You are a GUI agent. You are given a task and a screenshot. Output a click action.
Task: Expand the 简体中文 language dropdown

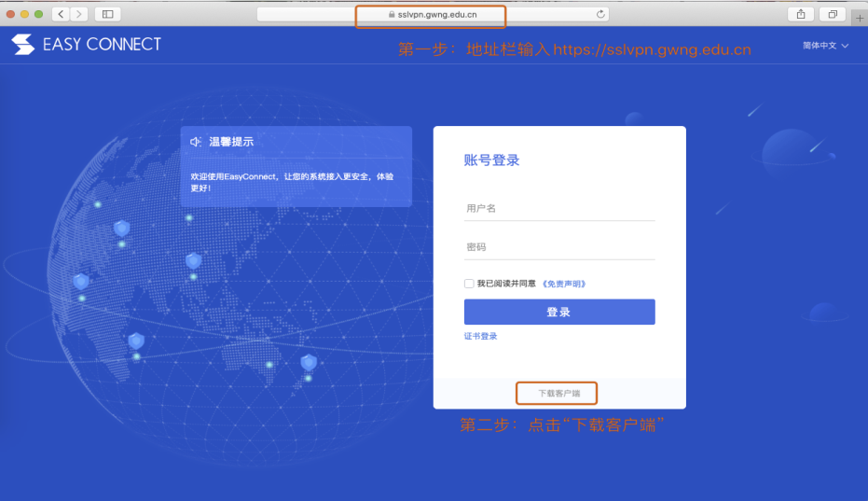[x=826, y=46]
